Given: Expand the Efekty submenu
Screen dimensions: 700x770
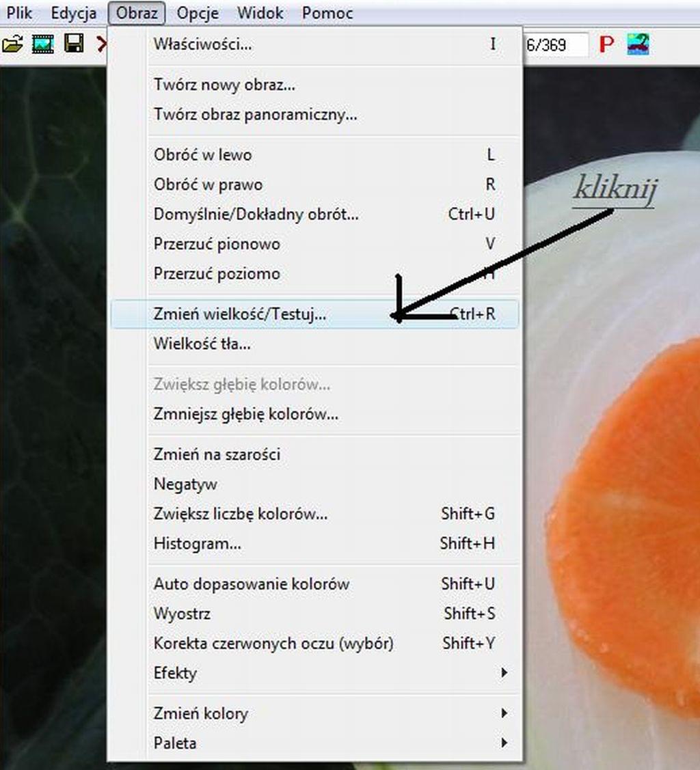Looking at the screenshot, I should point(314,673).
